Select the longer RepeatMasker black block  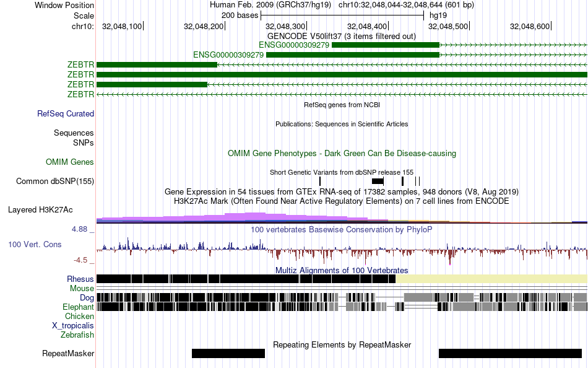pos(510,353)
